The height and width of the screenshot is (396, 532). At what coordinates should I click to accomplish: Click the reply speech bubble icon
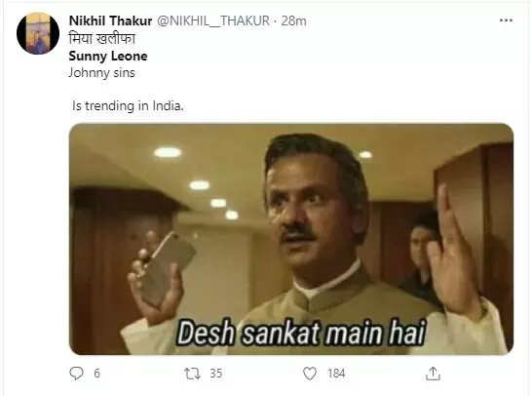[x=76, y=374]
